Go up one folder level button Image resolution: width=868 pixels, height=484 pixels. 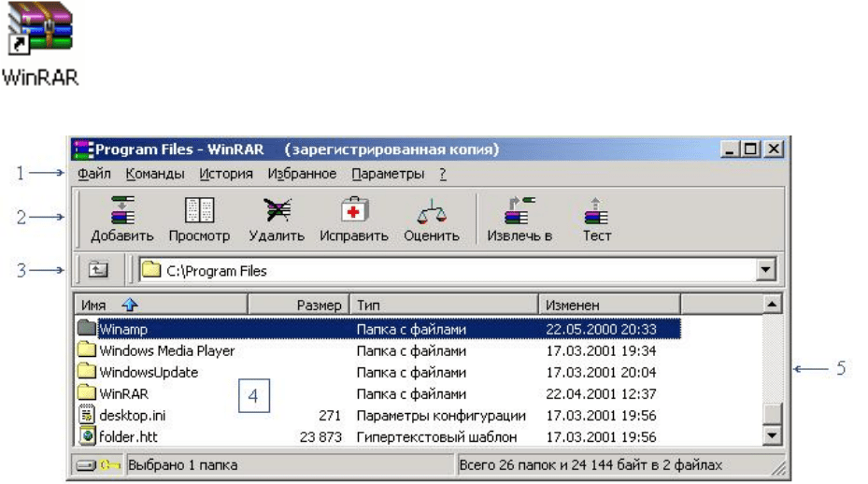[98, 270]
